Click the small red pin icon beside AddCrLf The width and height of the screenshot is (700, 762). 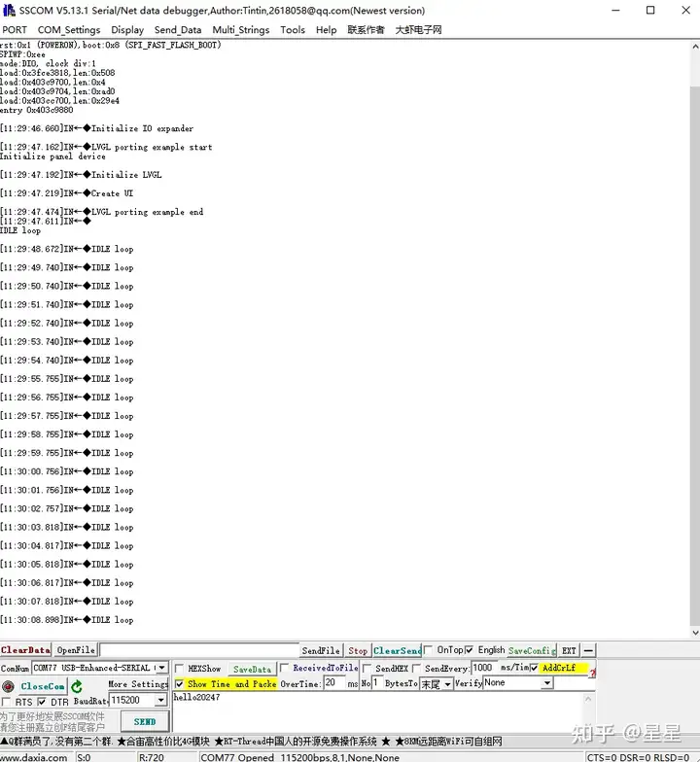[593, 673]
